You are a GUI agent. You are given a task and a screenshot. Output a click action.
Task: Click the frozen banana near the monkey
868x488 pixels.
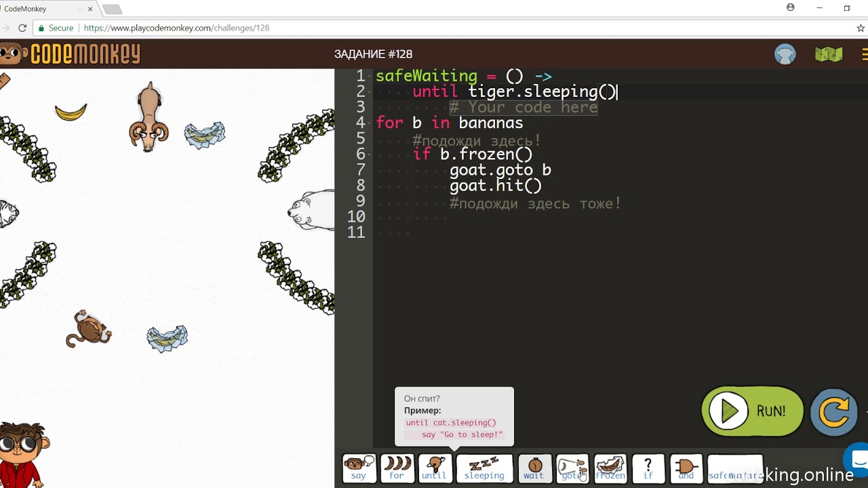167,338
